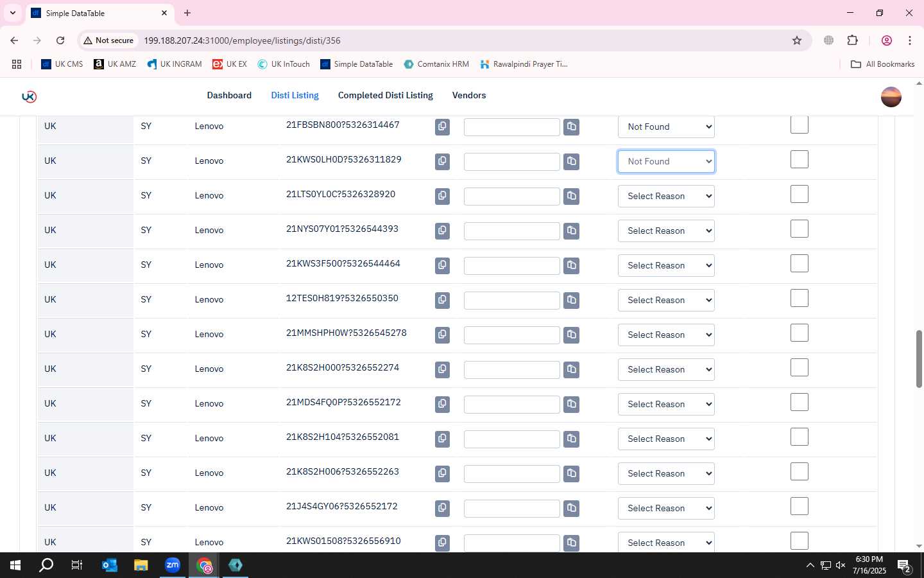
Task: Open the Zoom app in taskbar
Action: pos(173,565)
